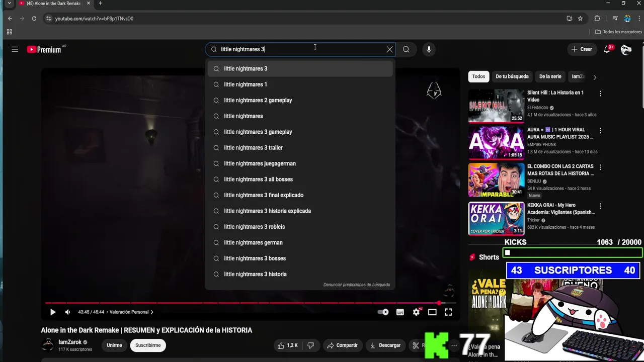This screenshot has width=644, height=362.
Task: Open the Crear upload menu
Action: (x=582, y=49)
